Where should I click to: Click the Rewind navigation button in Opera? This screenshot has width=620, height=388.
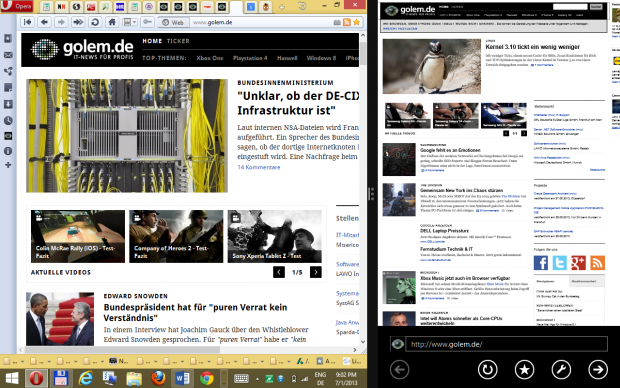[x=28, y=22]
